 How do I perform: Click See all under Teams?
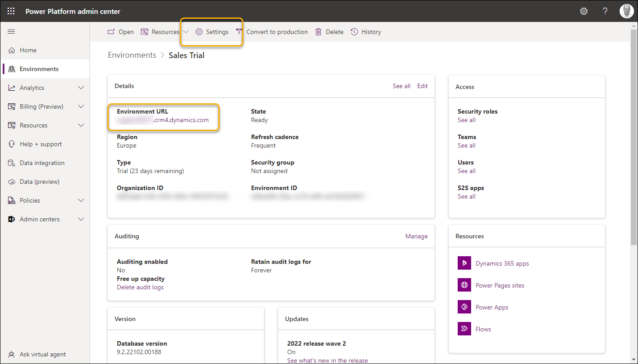467,145
